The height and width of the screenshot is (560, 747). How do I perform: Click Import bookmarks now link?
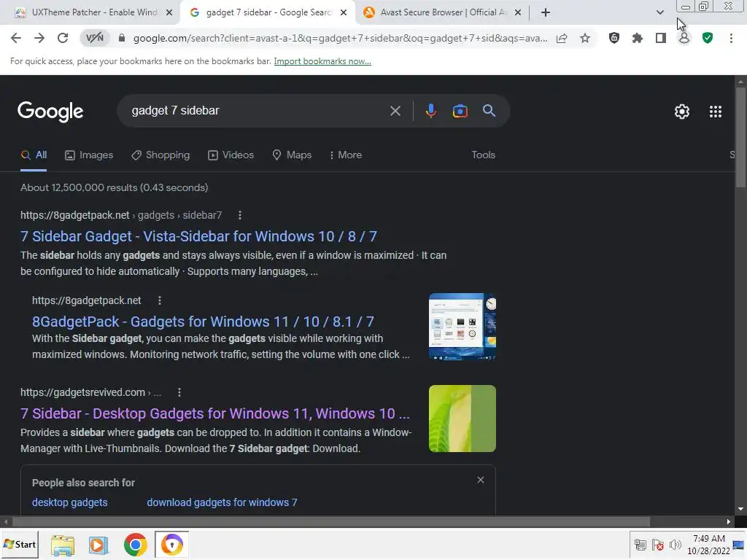tap(322, 61)
